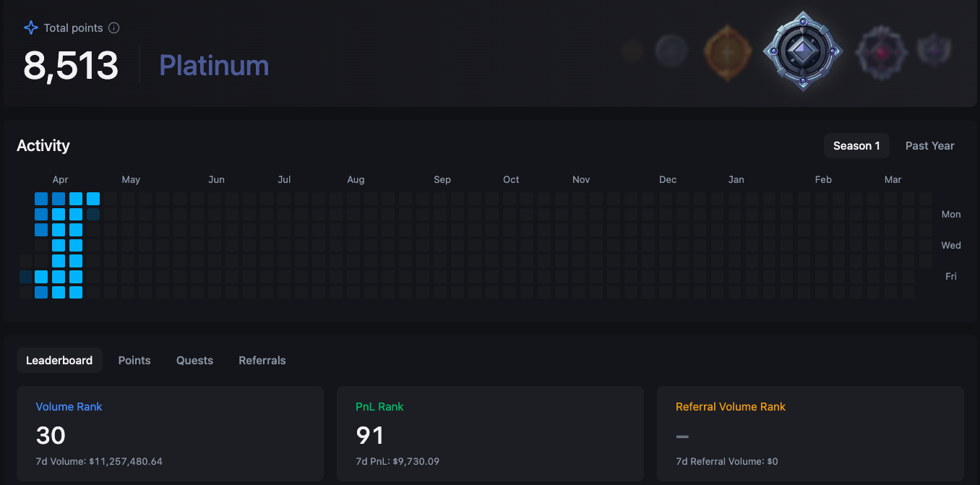The height and width of the screenshot is (485, 980).
Task: Click the blurred red-gem tier badge
Action: click(880, 52)
